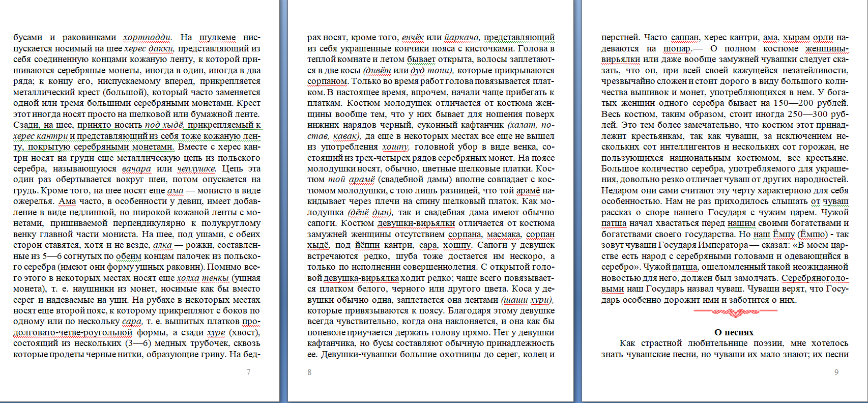The height and width of the screenshot is (403, 868).
Task: Click the italic word "чеплушке"
Action: pos(196,168)
